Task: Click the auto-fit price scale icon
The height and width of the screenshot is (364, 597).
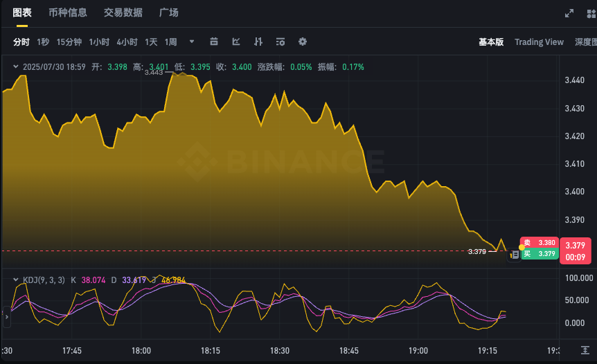Action: click(585, 351)
